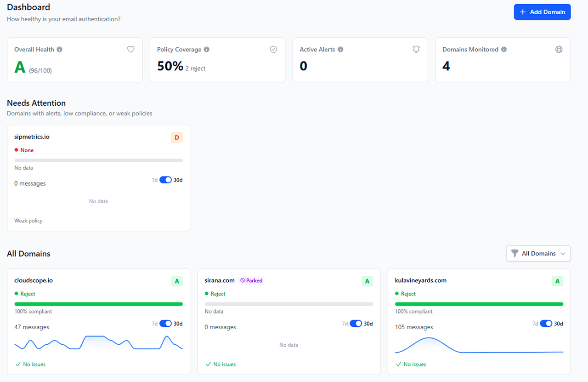This screenshot has height=382, width=588.
Task: Click the A grade badge on kulavineyards.com
Action: (557, 281)
